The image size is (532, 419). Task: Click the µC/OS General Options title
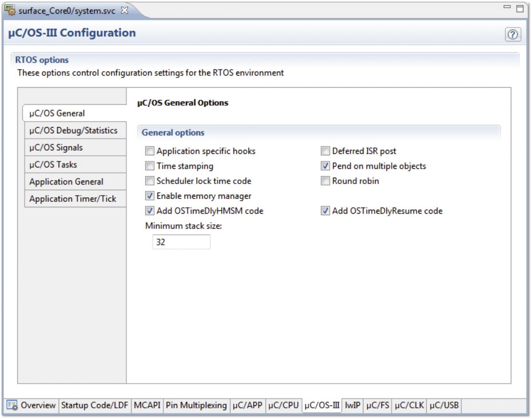coord(184,103)
